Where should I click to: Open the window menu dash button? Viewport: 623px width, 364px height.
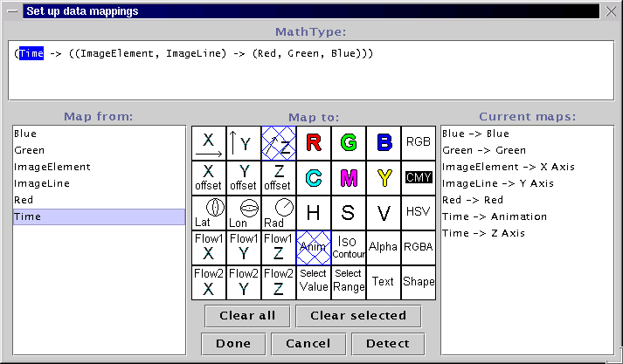click(12, 11)
